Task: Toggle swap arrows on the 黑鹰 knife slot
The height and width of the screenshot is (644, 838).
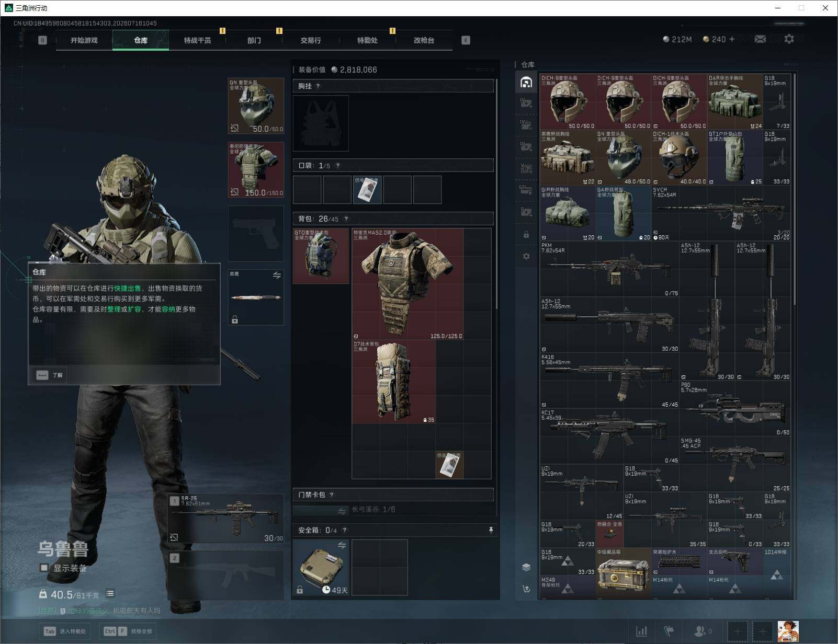Action: (x=277, y=275)
